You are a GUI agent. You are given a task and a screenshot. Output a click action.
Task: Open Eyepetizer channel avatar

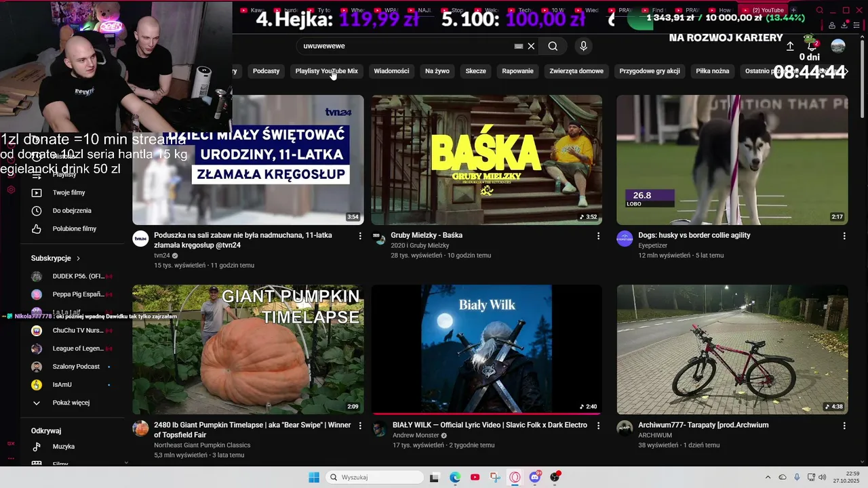click(x=625, y=239)
